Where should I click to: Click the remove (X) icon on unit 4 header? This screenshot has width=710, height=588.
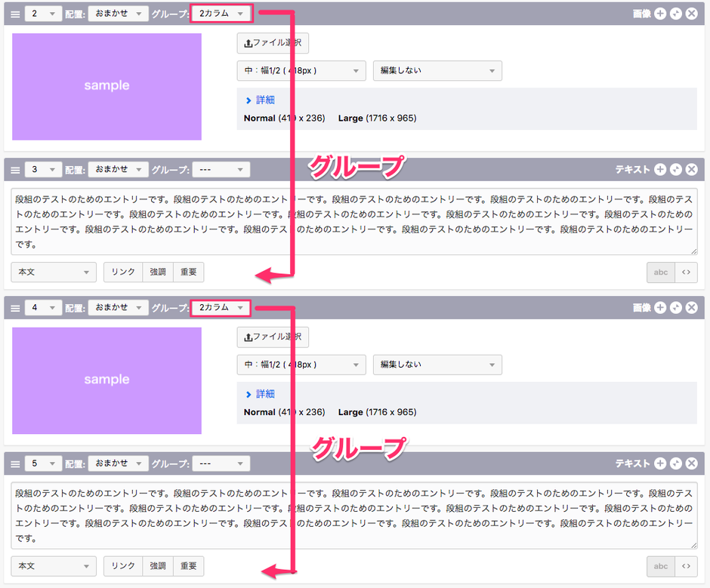coord(691,308)
